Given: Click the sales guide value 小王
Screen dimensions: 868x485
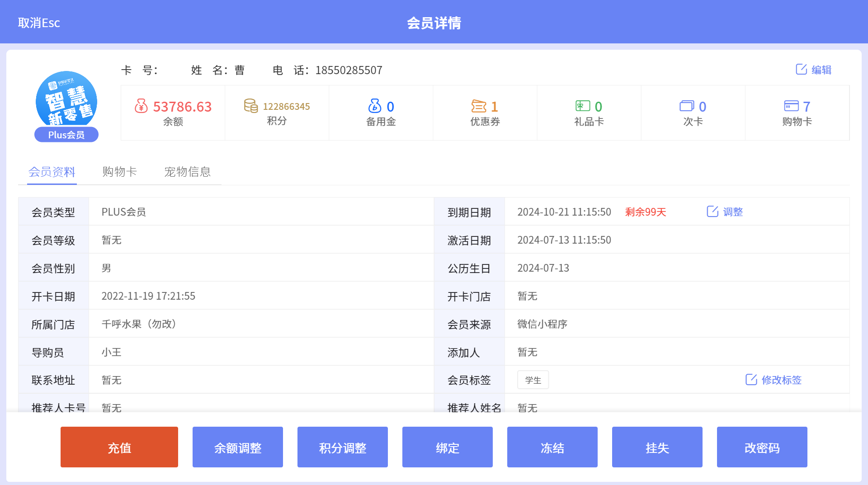Looking at the screenshot, I should 111,352.
